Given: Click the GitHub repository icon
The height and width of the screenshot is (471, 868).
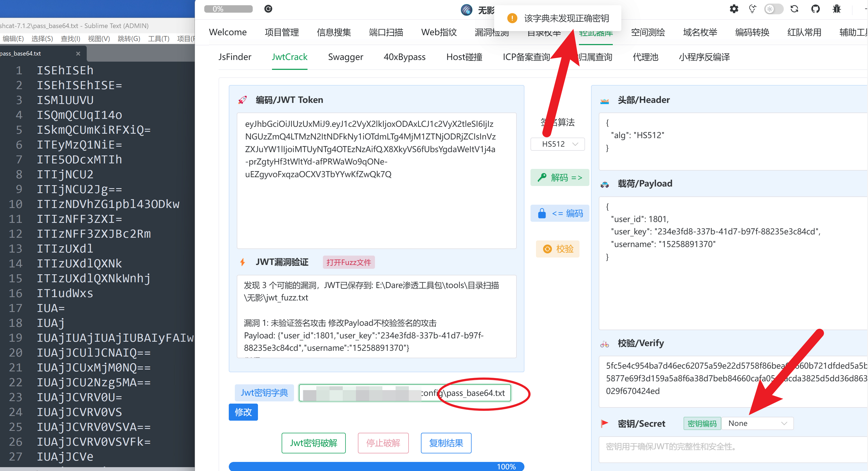Looking at the screenshot, I should click(816, 9).
